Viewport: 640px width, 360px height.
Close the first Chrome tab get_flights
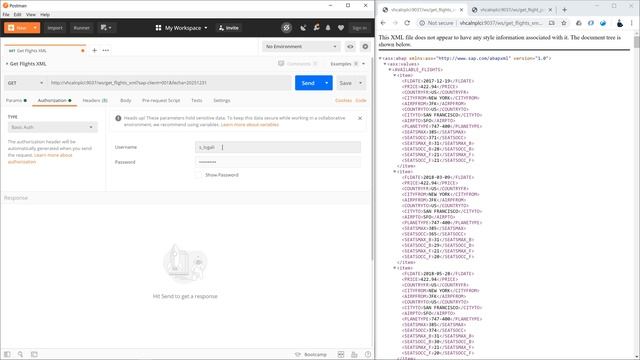(461, 9)
